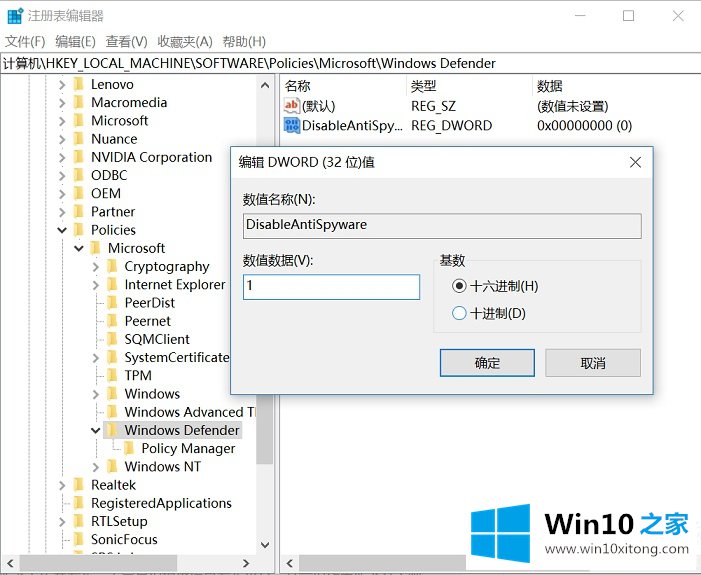Select the 十进制(D) decimal radio button

coord(459,313)
